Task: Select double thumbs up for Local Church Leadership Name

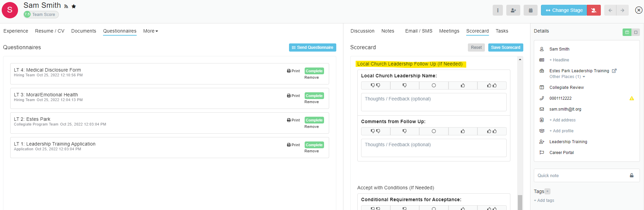Action: 492,85
